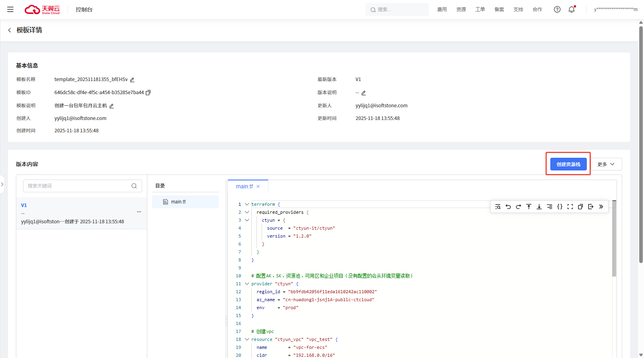Click the redo icon in editor toolbar
This screenshot has width=644, height=358.
click(x=519, y=207)
